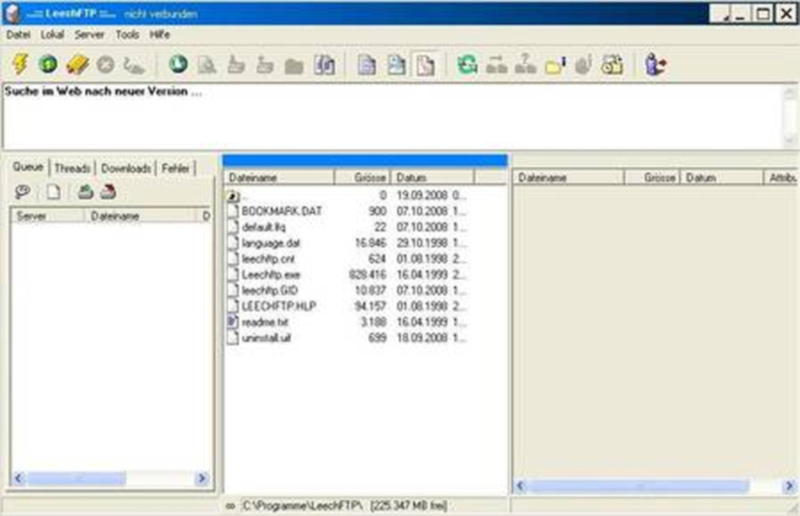Click the lightning bolt connect icon

click(20, 64)
